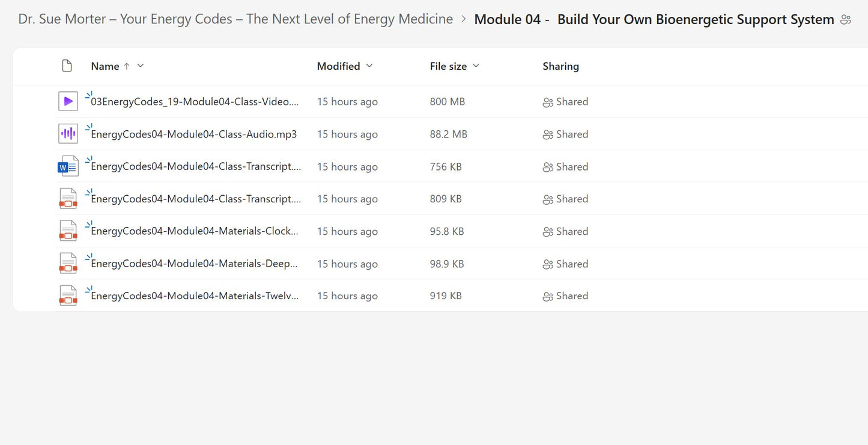Image resolution: width=868 pixels, height=445 pixels.
Task: Click the Sharing column header
Action: [x=560, y=66]
